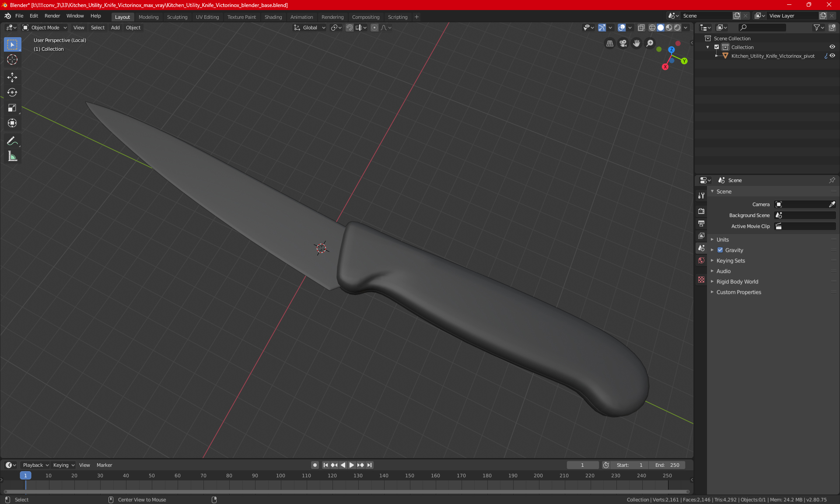Open the Keying dropdown
This screenshot has height=504, width=840.
tap(64, 465)
